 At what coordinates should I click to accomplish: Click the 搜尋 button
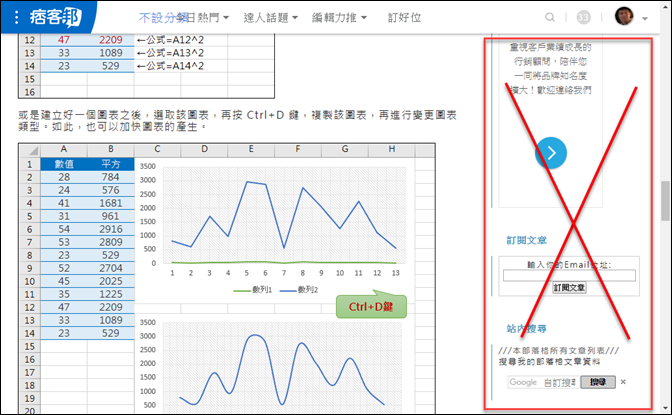[598, 382]
